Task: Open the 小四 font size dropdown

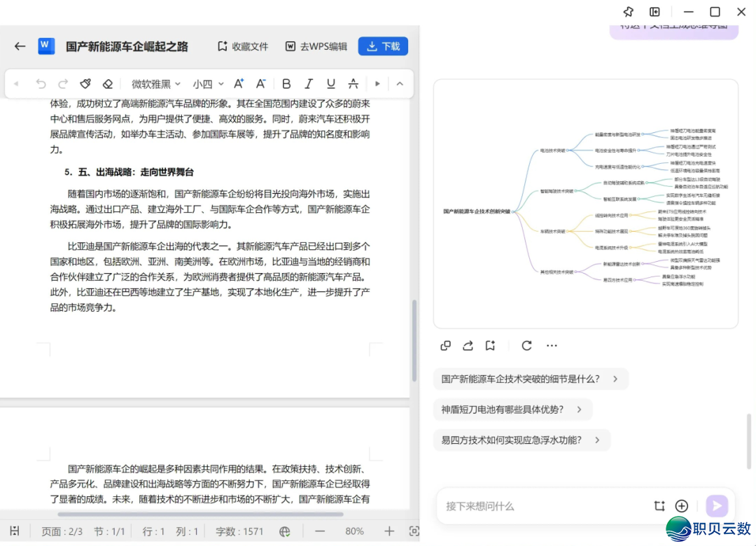Action: point(209,84)
